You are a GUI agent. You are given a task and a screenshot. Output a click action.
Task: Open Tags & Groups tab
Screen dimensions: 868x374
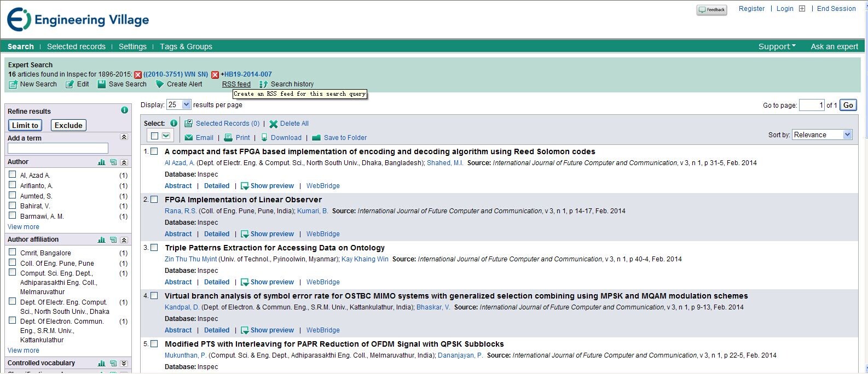click(186, 46)
